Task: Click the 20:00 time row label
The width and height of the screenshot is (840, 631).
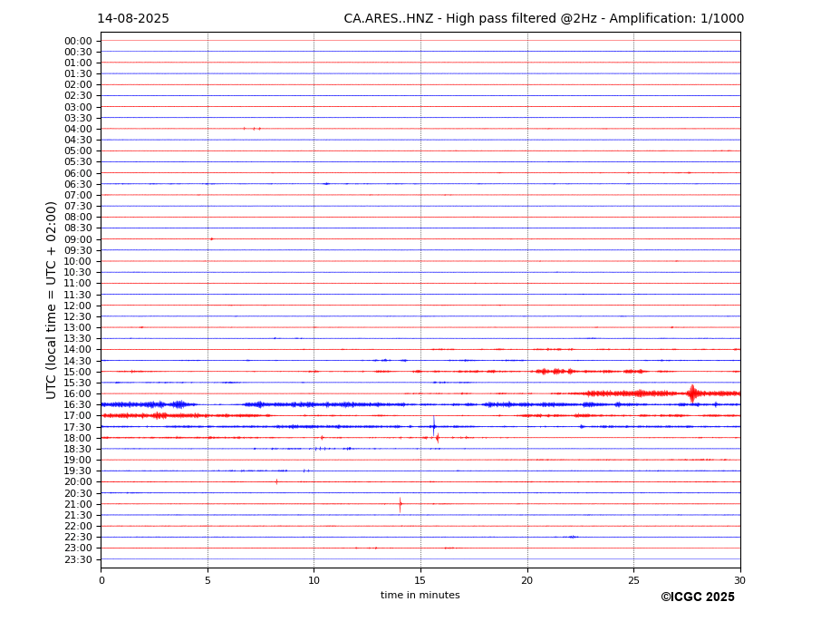Action: click(x=78, y=482)
